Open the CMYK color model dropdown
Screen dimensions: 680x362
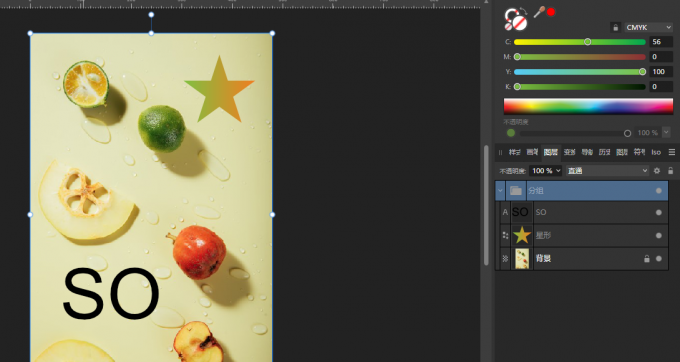click(648, 27)
